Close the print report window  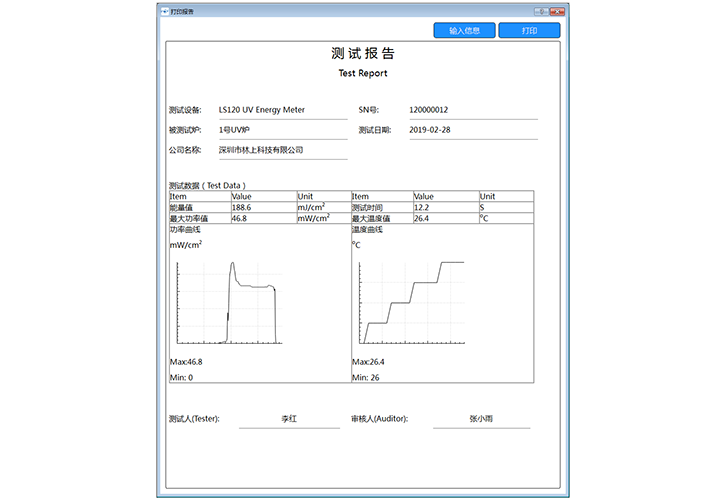[556, 10]
